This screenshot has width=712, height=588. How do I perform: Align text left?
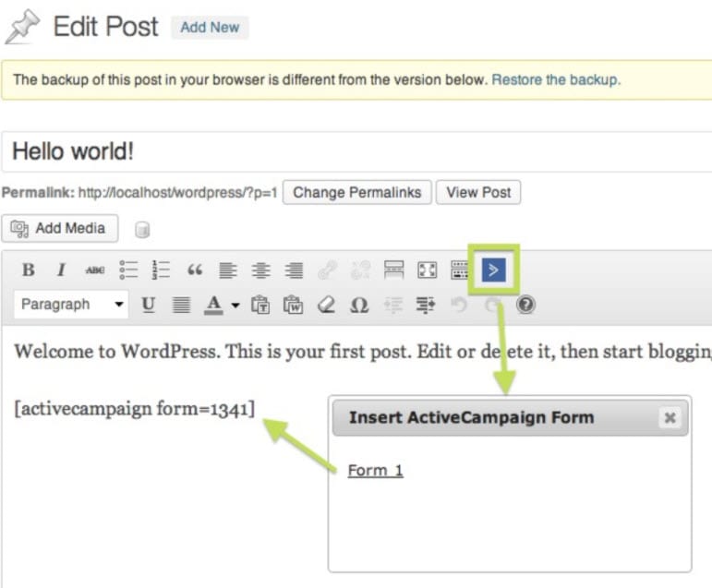[228, 270]
